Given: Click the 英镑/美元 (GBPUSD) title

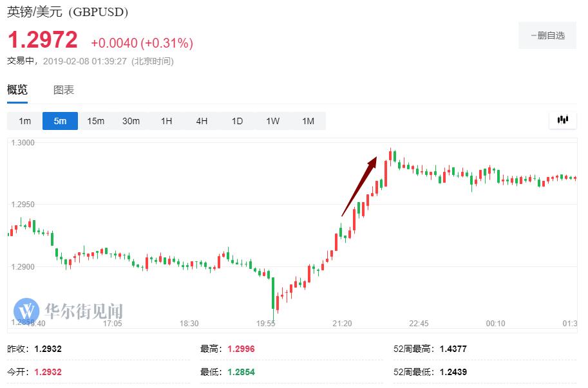Looking at the screenshot, I should click(x=68, y=12).
